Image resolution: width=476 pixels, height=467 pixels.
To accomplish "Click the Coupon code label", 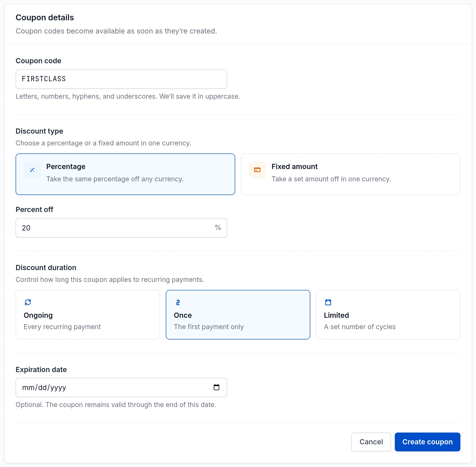I will (x=38, y=61).
